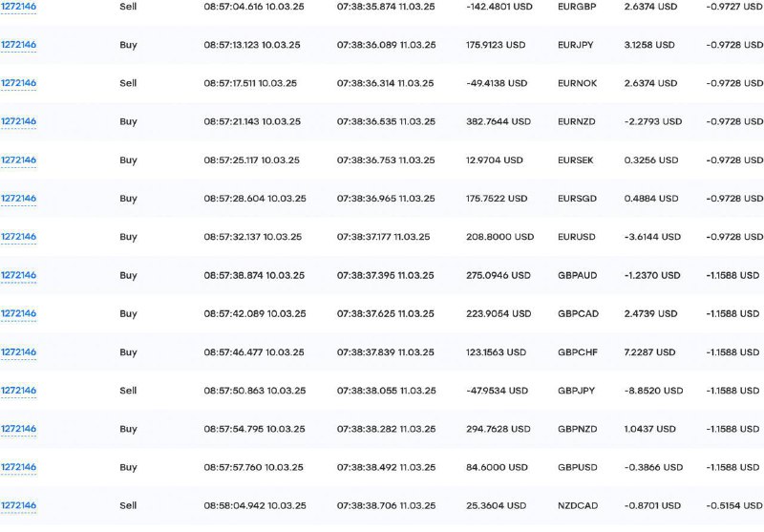Select the EURUSD symbol cell

(x=577, y=237)
